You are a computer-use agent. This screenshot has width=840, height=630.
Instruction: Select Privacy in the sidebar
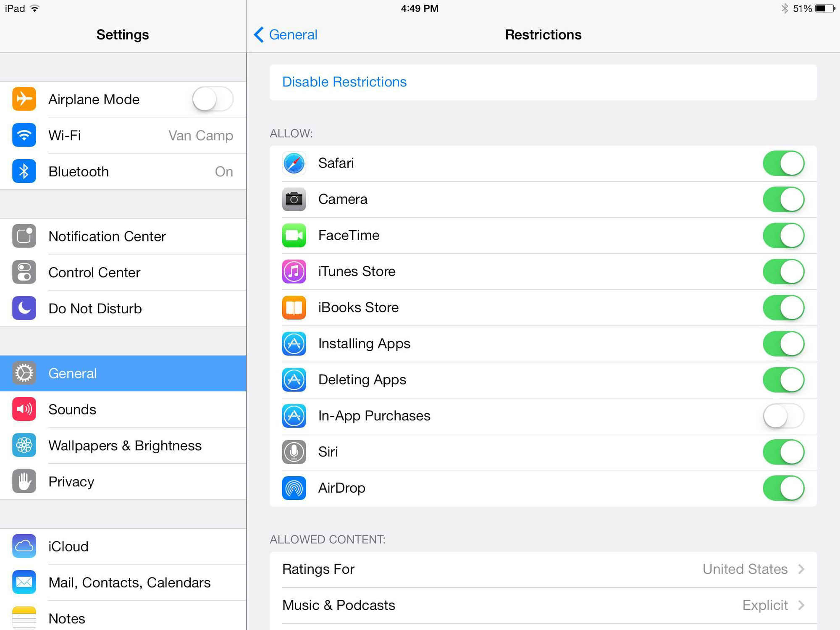(123, 482)
